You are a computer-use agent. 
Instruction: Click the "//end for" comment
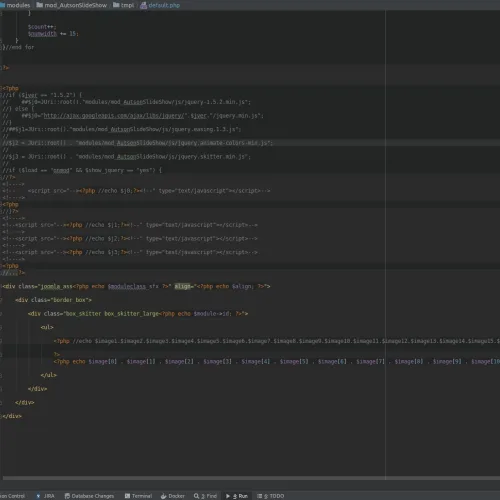[19, 47]
